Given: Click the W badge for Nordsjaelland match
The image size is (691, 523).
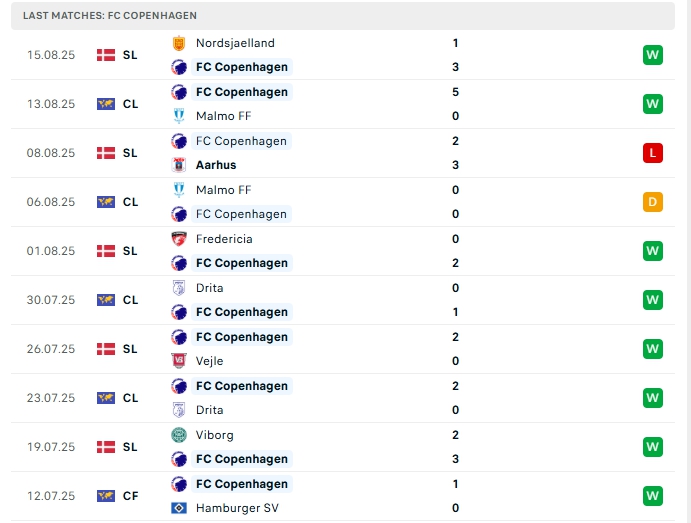Looking at the screenshot, I should coord(653,55).
